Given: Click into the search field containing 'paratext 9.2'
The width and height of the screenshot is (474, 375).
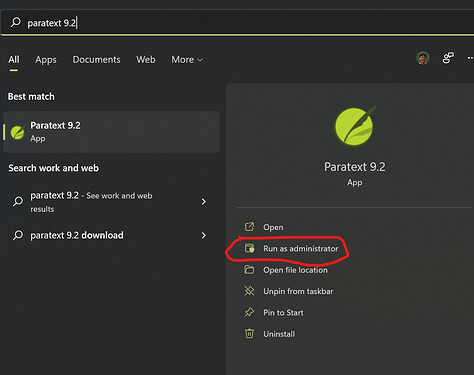Looking at the screenshot, I should pos(237,23).
